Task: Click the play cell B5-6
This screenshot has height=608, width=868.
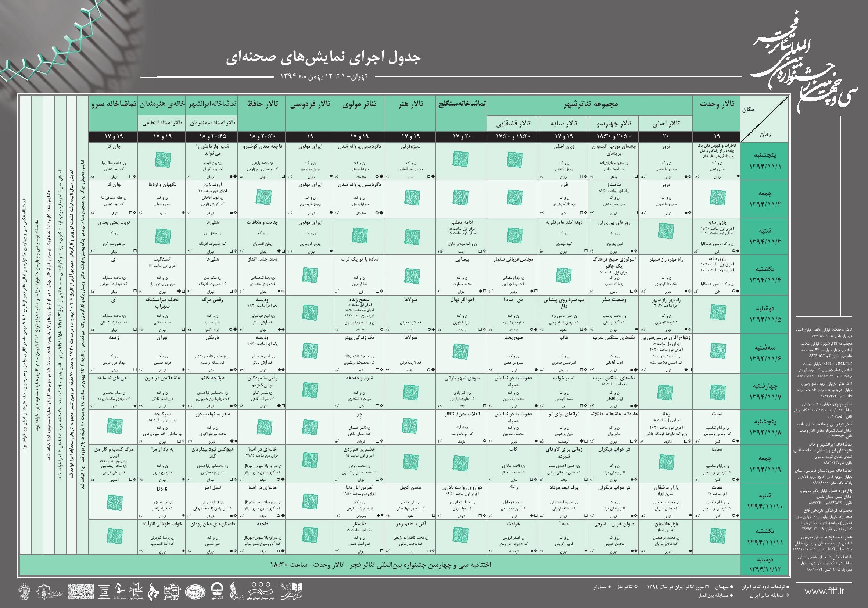Action: 162,501
